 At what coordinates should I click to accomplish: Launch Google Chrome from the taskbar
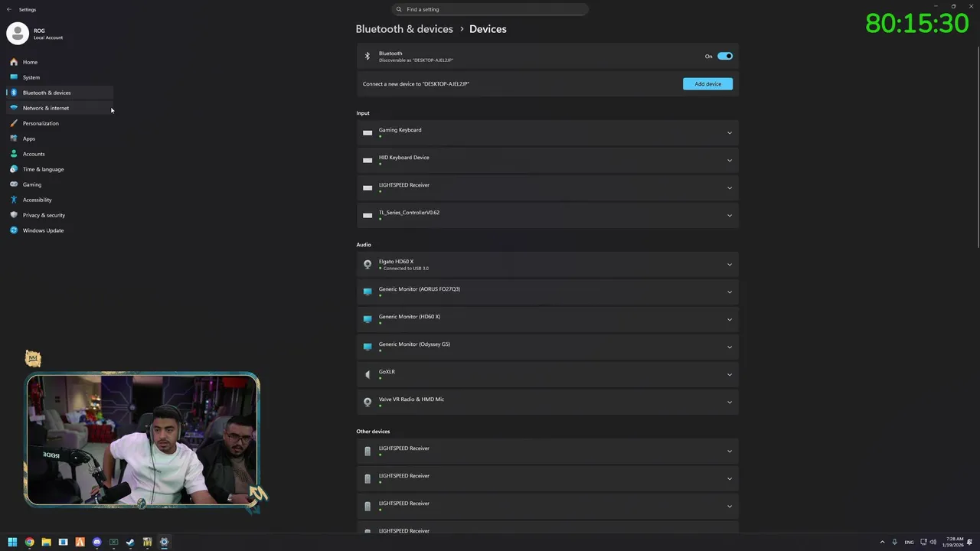tap(29, 542)
